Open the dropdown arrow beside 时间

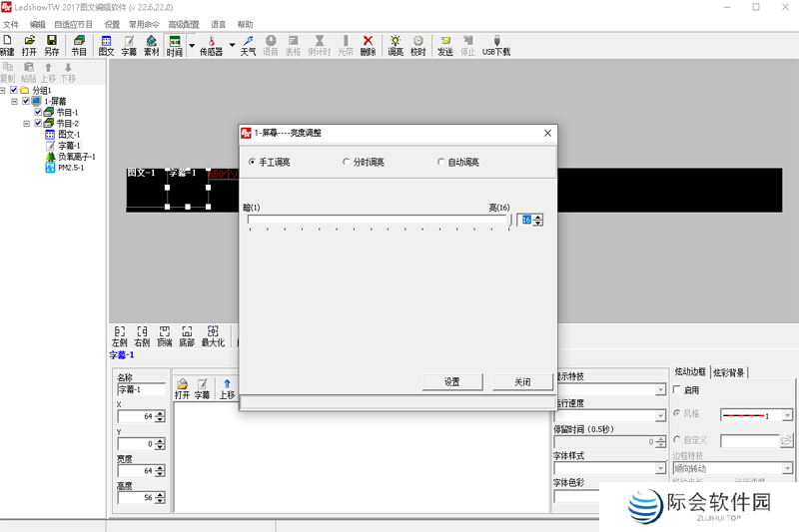click(x=192, y=45)
